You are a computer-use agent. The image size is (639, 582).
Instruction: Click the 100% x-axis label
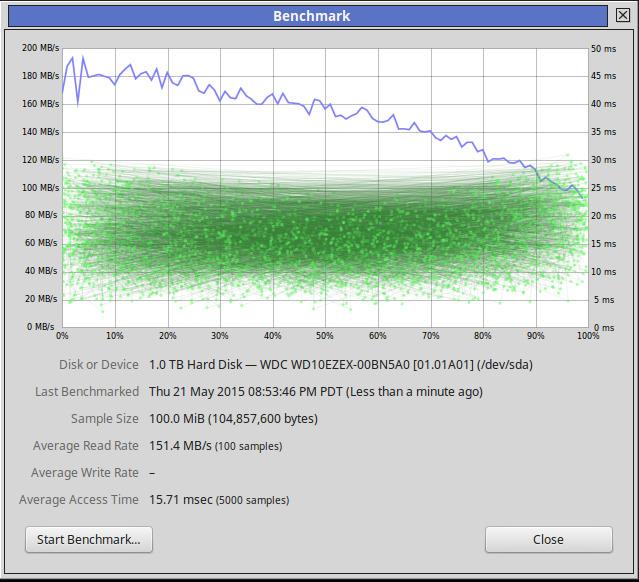tap(588, 336)
